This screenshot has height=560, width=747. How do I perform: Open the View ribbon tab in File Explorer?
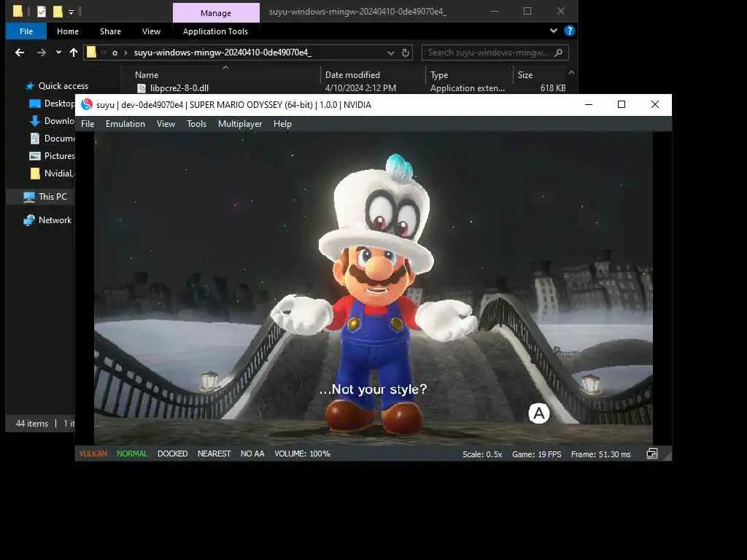click(151, 31)
